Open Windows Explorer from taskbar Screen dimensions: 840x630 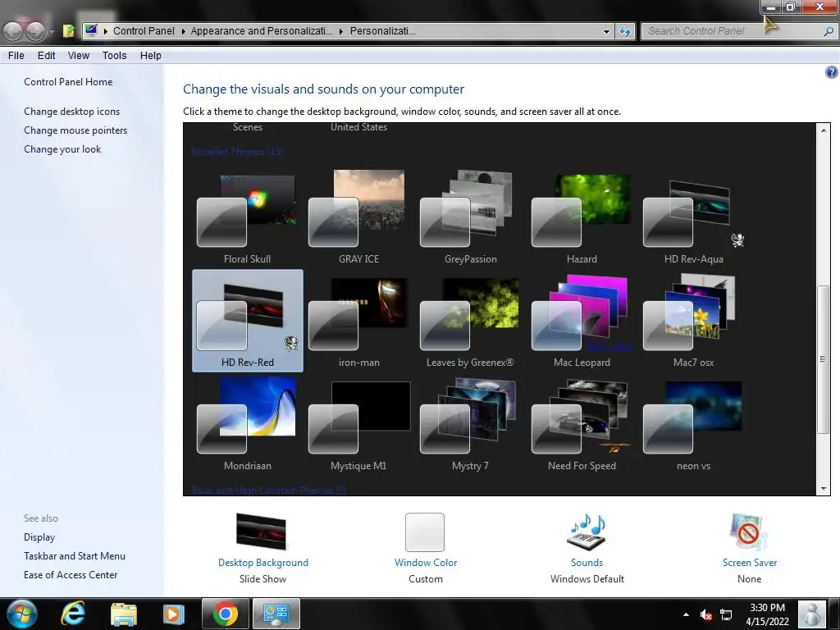(124, 614)
